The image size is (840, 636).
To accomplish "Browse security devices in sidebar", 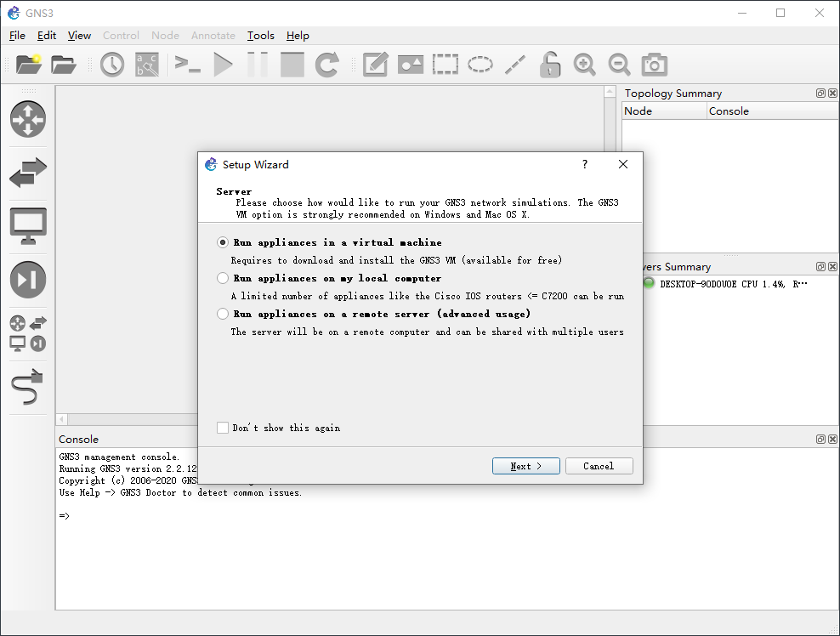I will 28,280.
